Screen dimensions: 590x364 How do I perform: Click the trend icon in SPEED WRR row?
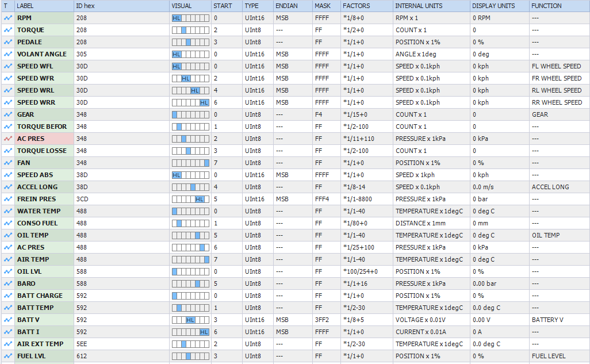pos(8,102)
